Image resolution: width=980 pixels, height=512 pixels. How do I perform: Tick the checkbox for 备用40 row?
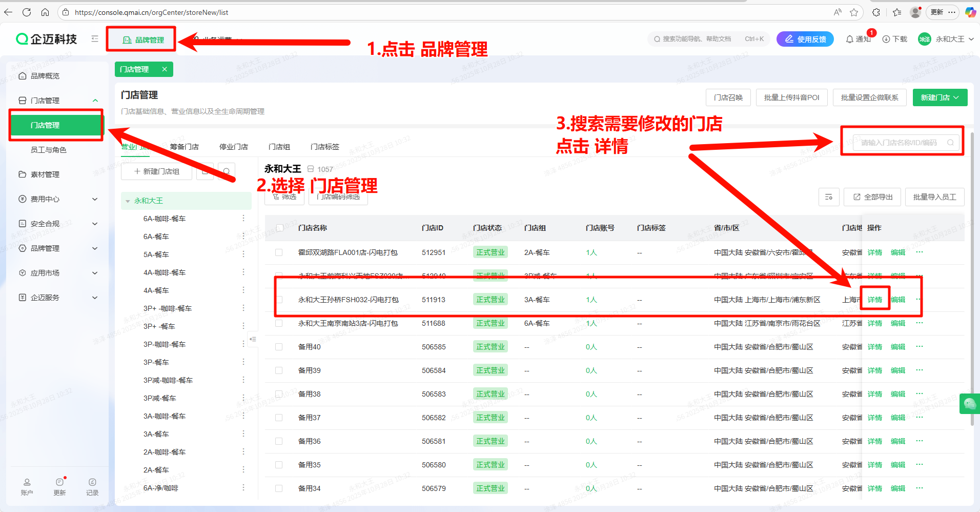click(279, 347)
